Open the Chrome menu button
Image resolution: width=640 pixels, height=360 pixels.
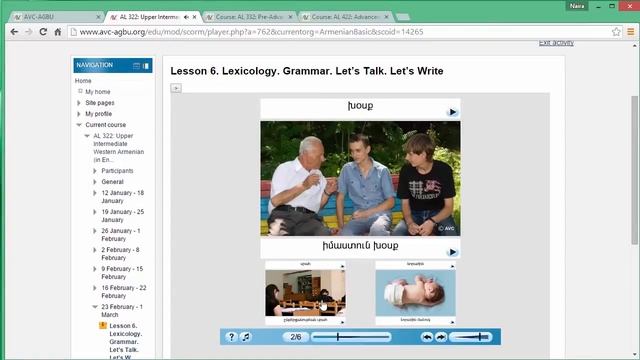click(631, 32)
